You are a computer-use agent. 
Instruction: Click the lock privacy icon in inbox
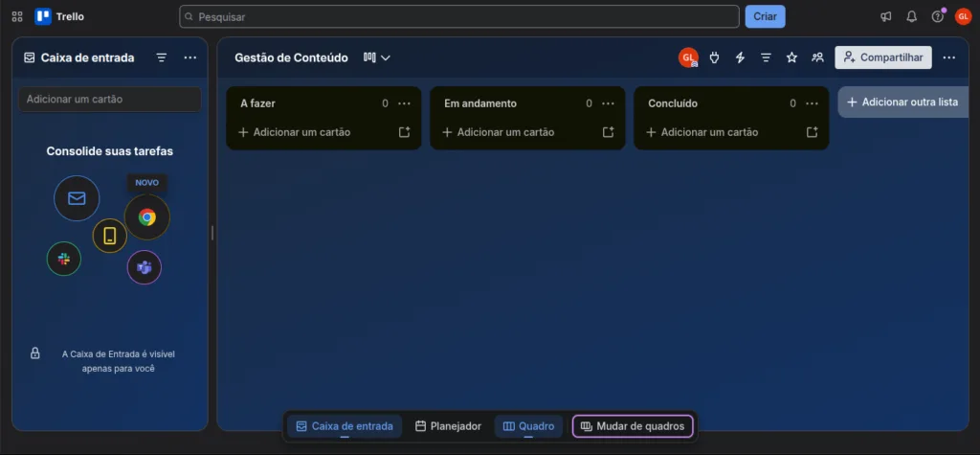pyautogui.click(x=35, y=353)
